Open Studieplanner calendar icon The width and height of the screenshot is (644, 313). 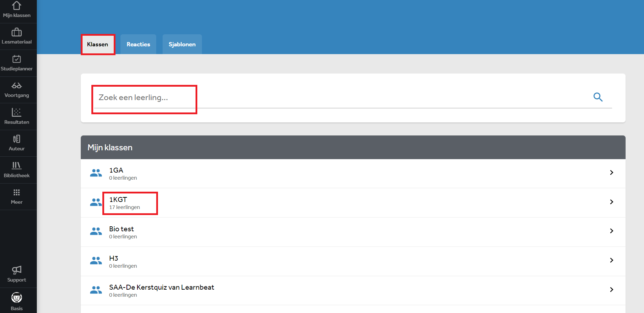(17, 59)
